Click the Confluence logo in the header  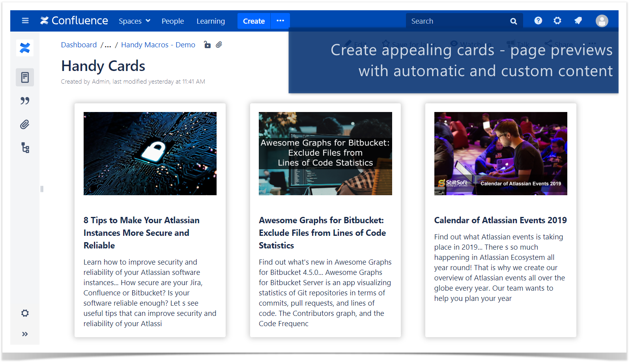(x=74, y=21)
